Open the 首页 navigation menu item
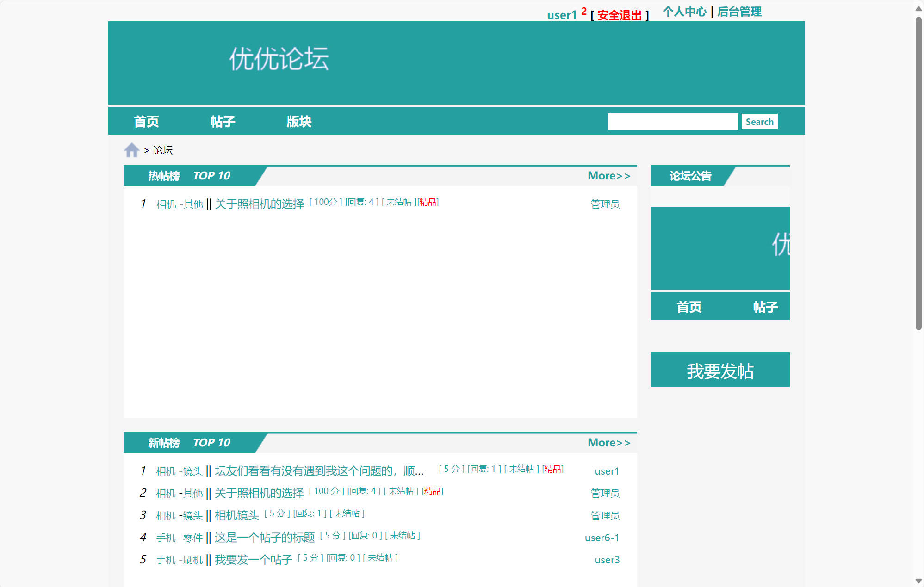Viewport: 924px width, 587px height. pyautogui.click(x=146, y=121)
